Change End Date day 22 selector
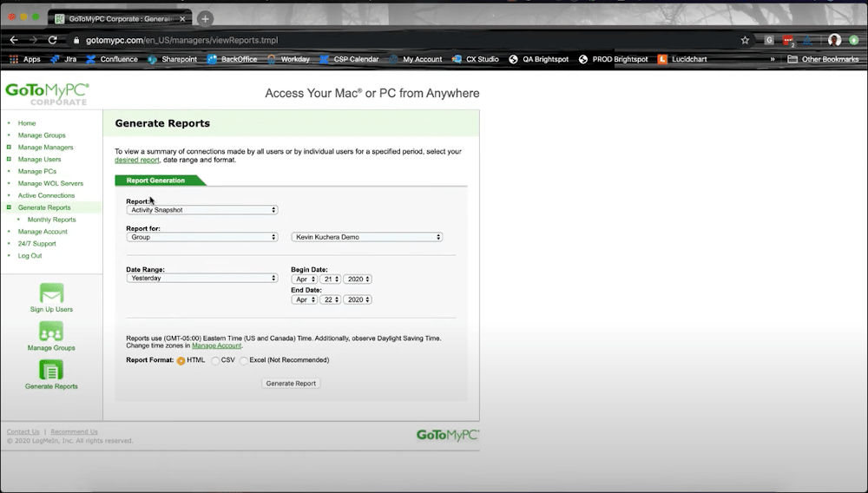This screenshot has width=868, height=493. [x=330, y=299]
